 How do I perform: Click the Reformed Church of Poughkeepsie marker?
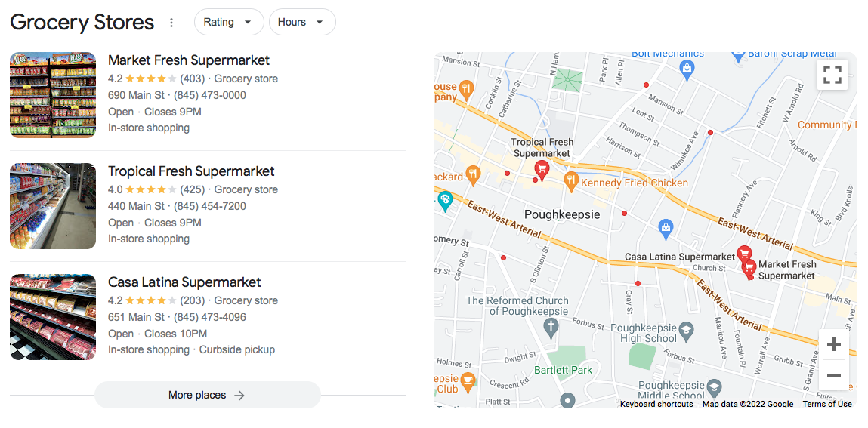click(x=550, y=329)
